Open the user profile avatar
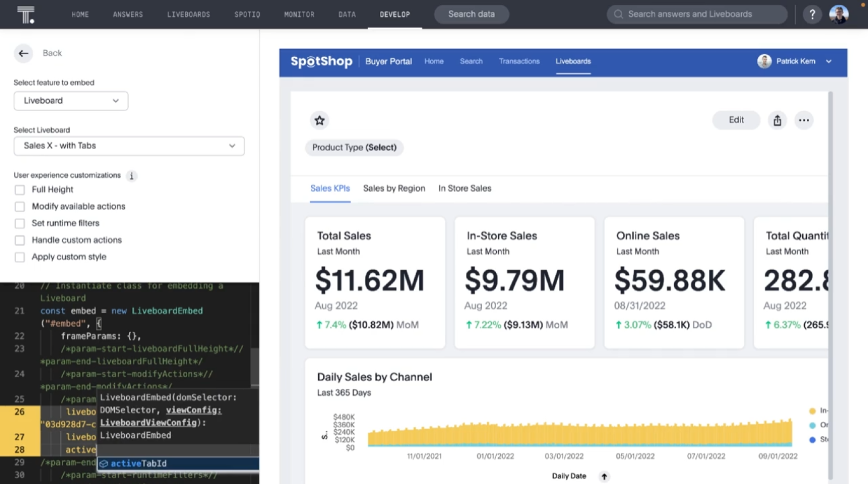The image size is (868, 484). pyautogui.click(x=839, y=15)
